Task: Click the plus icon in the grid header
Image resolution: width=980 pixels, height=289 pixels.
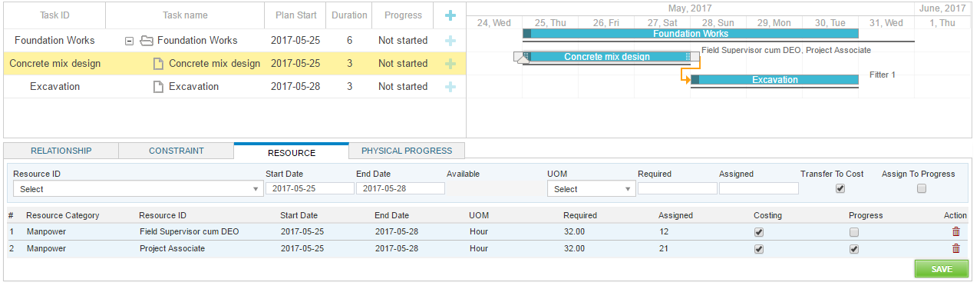Action: pos(450,15)
